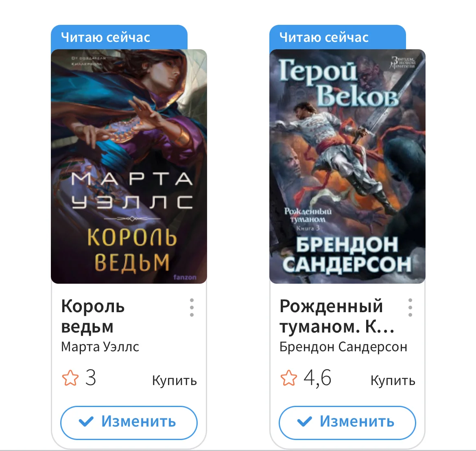Click checkmark icon in left Изменить button
The image size is (476, 451).
pyautogui.click(x=86, y=422)
